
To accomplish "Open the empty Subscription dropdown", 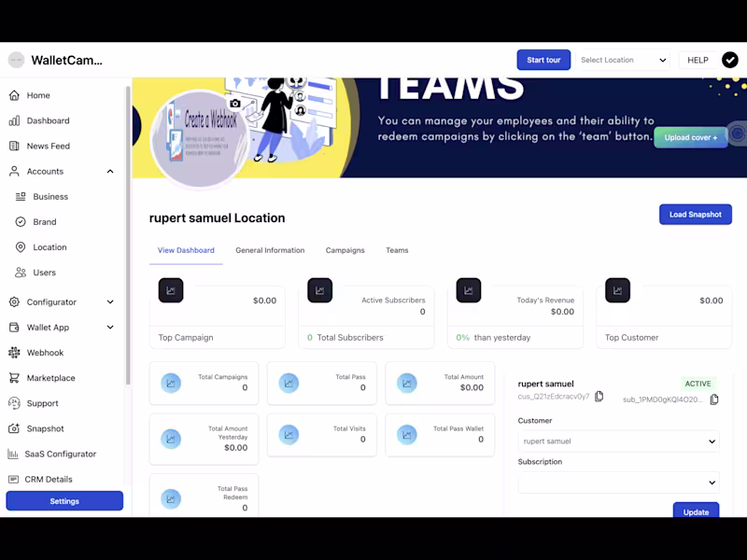I will click(618, 483).
